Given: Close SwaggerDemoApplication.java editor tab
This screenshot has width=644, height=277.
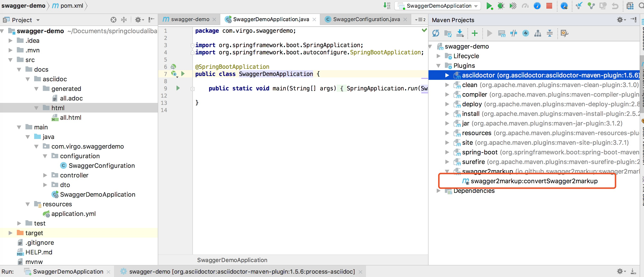Looking at the screenshot, I should coord(315,19).
